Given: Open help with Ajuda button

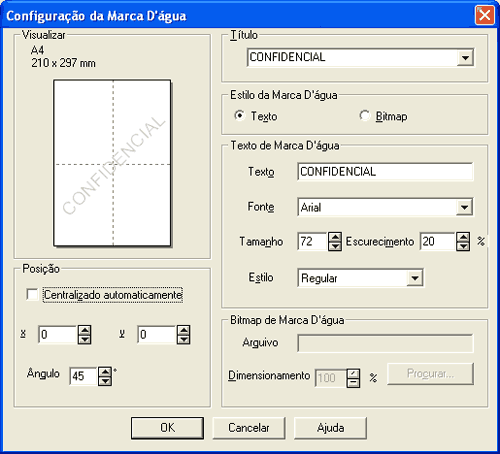Looking at the screenshot, I should click(x=330, y=428).
